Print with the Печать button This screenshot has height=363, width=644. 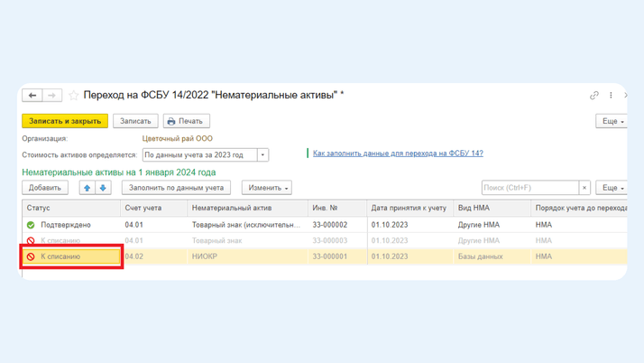pyautogui.click(x=187, y=121)
